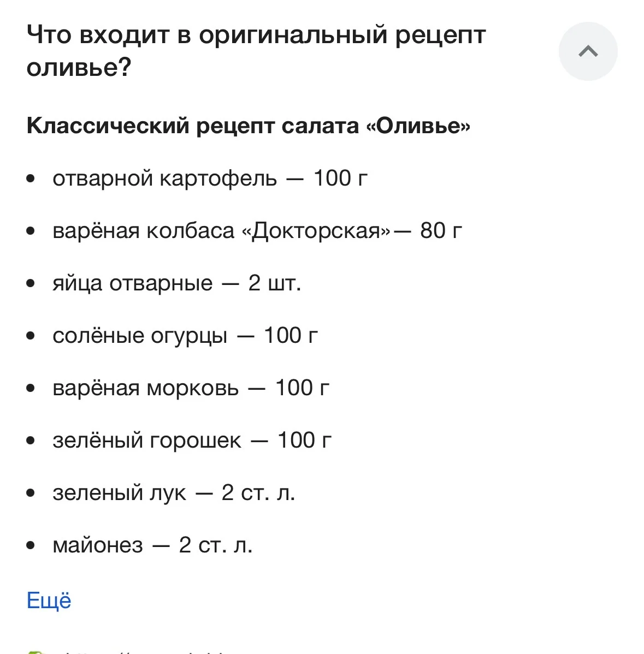Click the bullet beside 'яйца отварные'
The height and width of the screenshot is (654, 644).
[x=31, y=283]
